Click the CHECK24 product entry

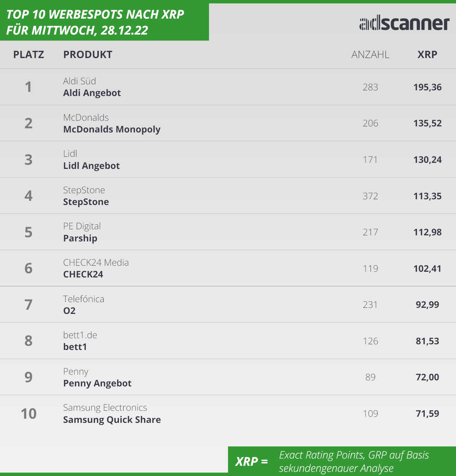[x=83, y=274]
